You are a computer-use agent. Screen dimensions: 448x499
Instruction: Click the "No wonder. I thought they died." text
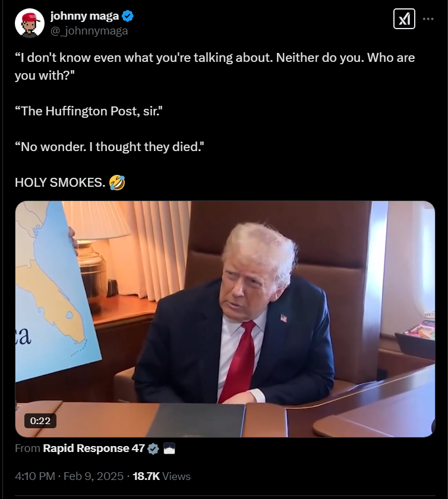[x=109, y=147]
